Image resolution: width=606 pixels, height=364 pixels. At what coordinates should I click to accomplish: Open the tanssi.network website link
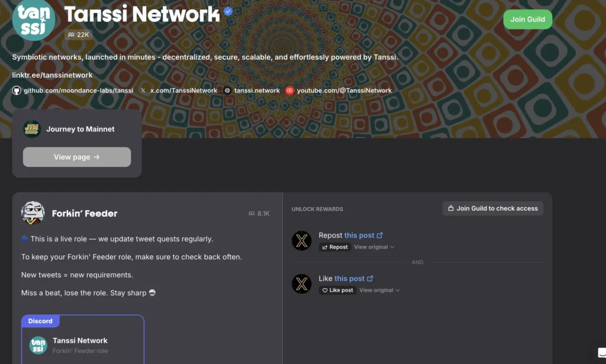[257, 91]
